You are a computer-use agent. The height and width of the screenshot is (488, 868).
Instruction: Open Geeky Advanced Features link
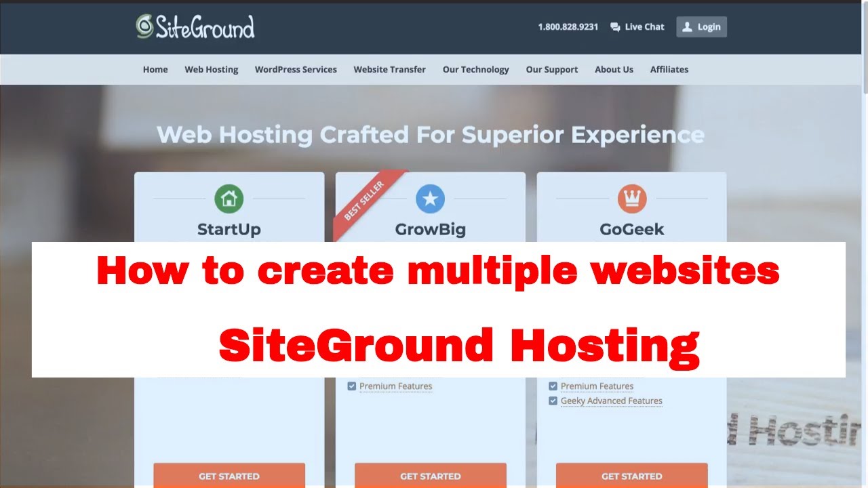pos(612,401)
